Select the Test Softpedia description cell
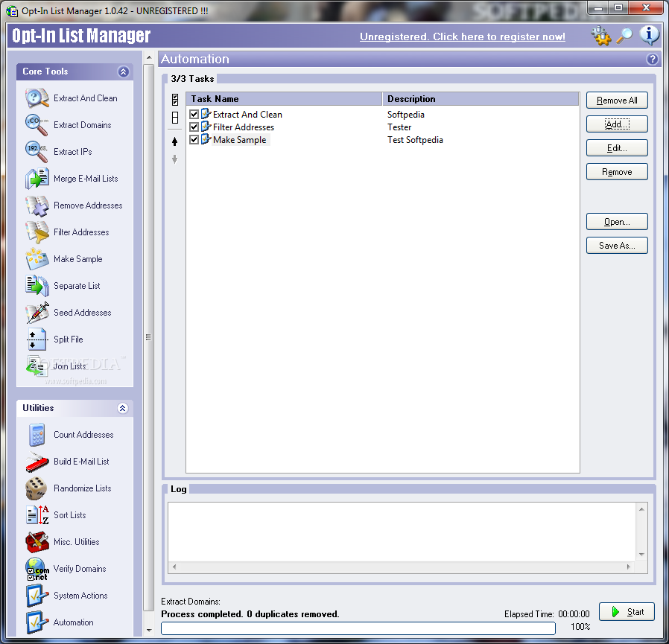669x644 pixels. [415, 140]
